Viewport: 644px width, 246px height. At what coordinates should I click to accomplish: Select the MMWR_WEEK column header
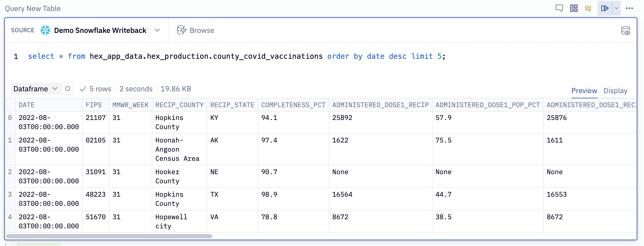[x=130, y=105]
